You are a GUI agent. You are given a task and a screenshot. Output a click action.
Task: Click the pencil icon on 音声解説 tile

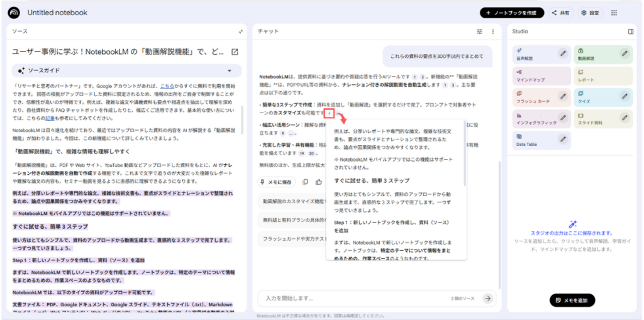coord(563,53)
